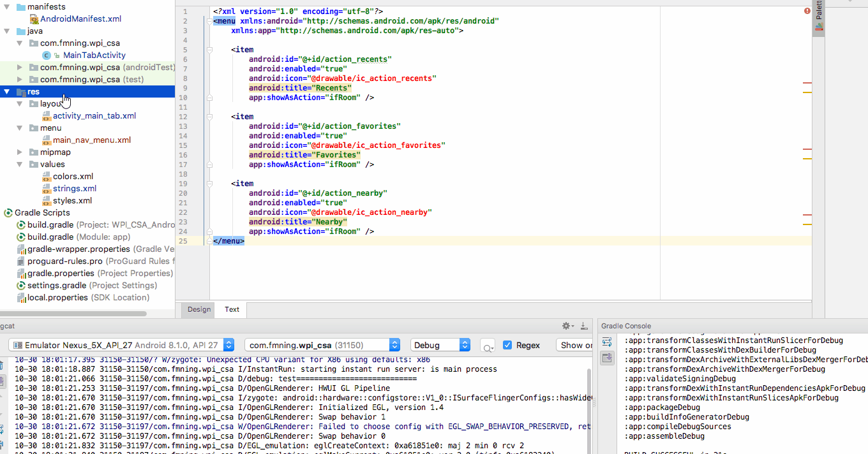
Task: Open the emulator device dropdown
Action: (121, 345)
